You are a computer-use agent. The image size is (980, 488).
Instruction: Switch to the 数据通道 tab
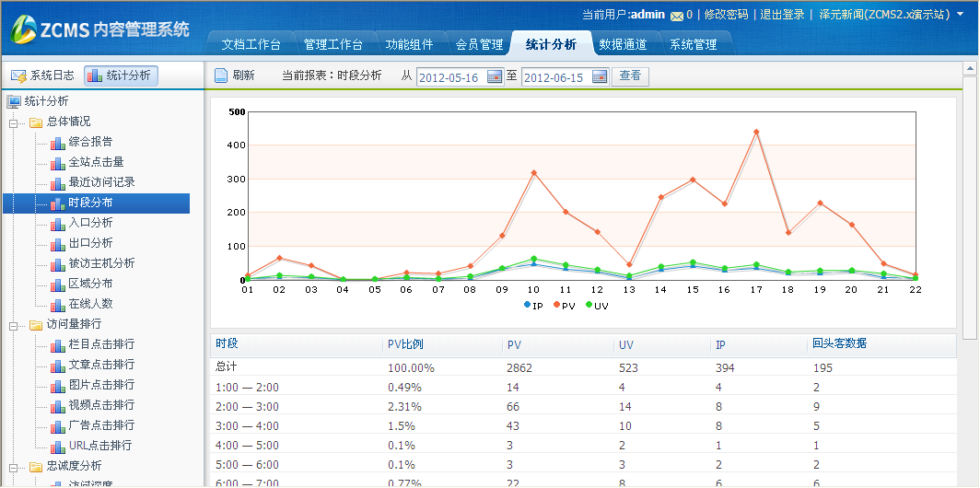point(623,44)
